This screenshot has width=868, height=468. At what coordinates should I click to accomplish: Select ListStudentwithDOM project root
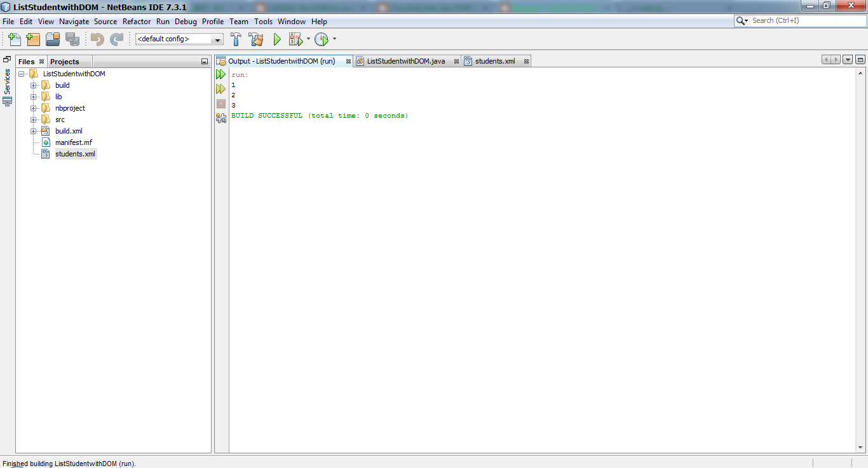point(74,74)
